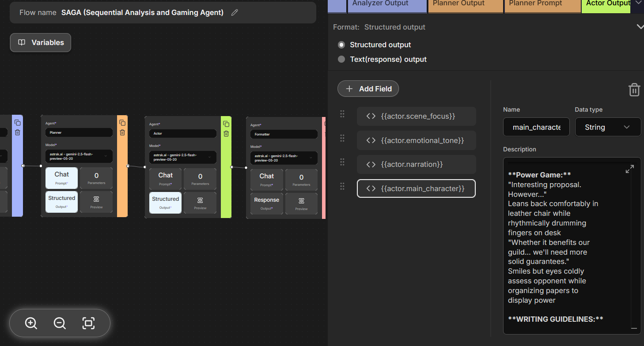Click the plus icon on Add Field
Image resolution: width=644 pixels, height=346 pixels.
point(349,89)
